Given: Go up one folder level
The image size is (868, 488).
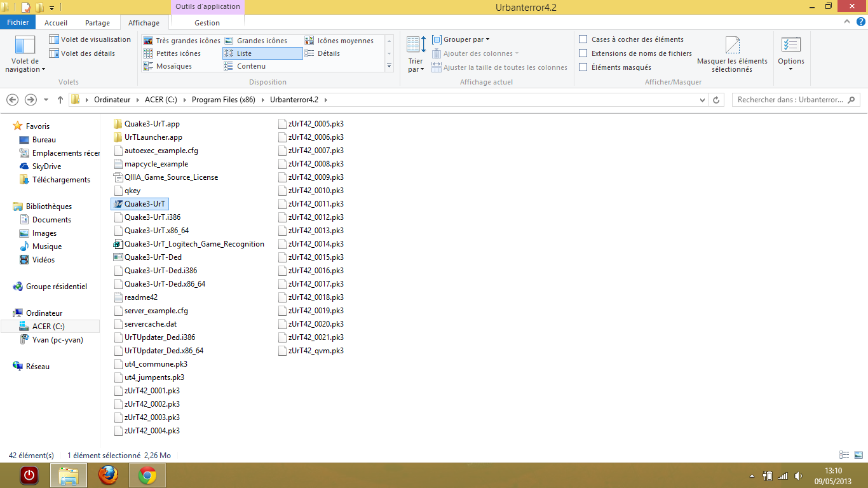Looking at the screenshot, I should click(60, 100).
